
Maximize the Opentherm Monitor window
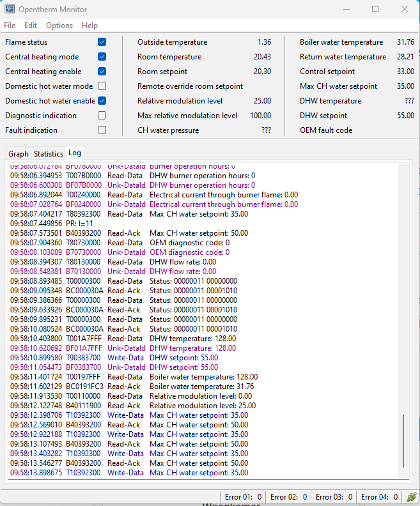pyautogui.click(x=375, y=9)
